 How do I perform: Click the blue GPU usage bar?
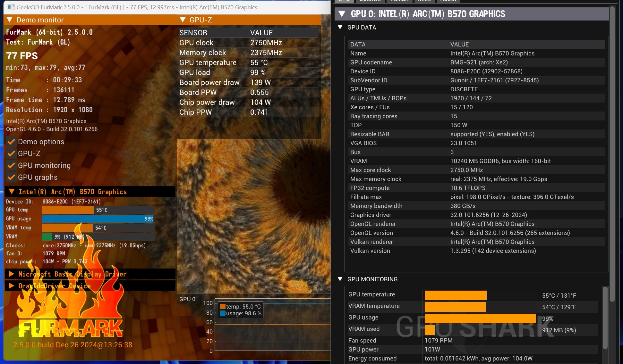[98, 219]
